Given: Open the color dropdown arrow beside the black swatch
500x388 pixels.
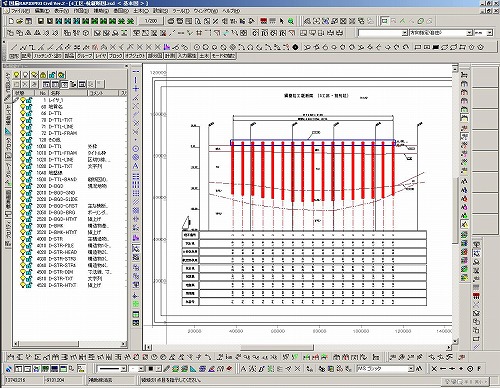Looking at the screenshot, I should click(x=158, y=369).
